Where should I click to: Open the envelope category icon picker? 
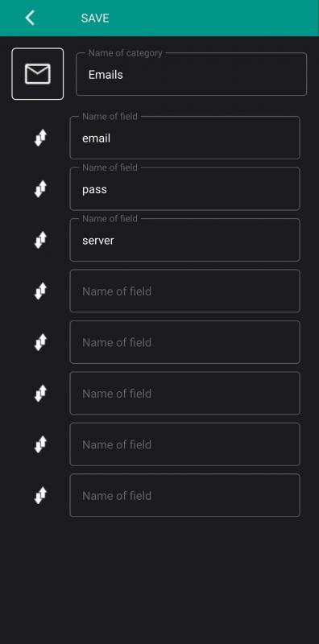click(37, 74)
